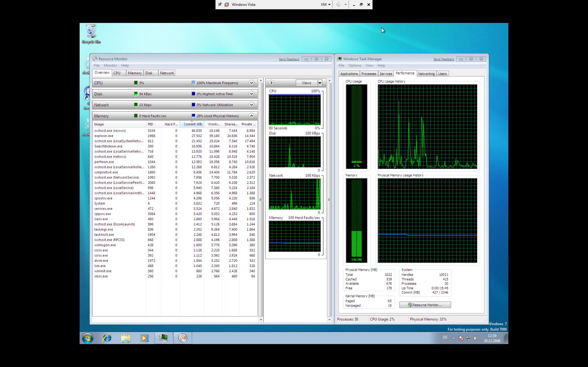Sort by the PID column header

tap(154, 124)
